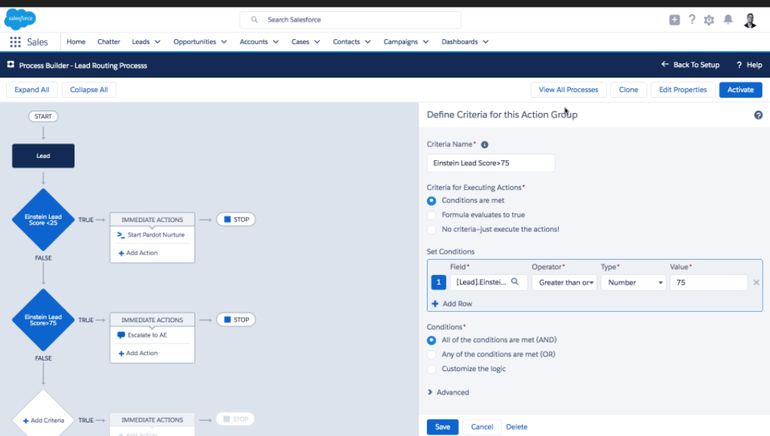Image resolution: width=770 pixels, height=436 pixels.
Task: Add Action under Start Pardot Nurture
Action: (138, 253)
